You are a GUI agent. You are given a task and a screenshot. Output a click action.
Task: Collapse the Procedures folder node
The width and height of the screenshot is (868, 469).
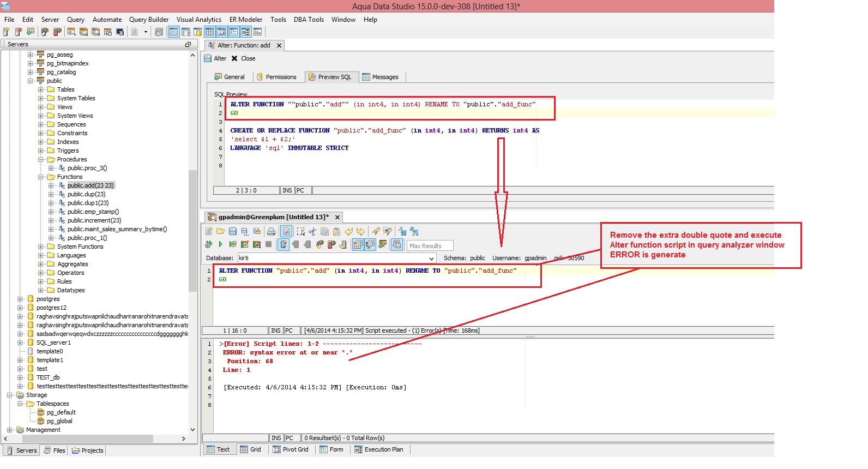pos(41,159)
